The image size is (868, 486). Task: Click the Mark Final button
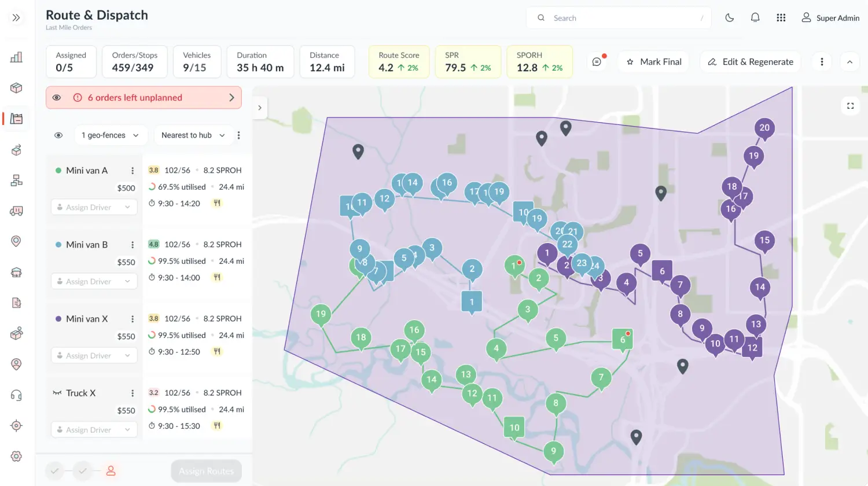tap(654, 61)
